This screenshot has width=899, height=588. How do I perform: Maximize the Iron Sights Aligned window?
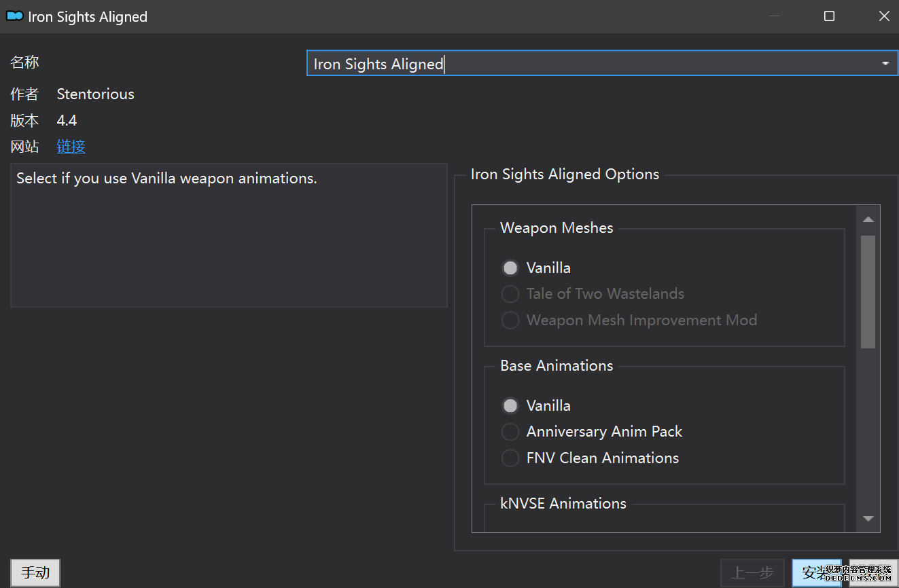[x=829, y=16]
